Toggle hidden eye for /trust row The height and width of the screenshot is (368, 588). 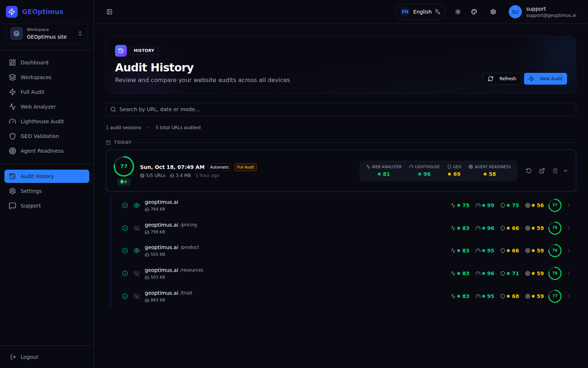coord(137,296)
